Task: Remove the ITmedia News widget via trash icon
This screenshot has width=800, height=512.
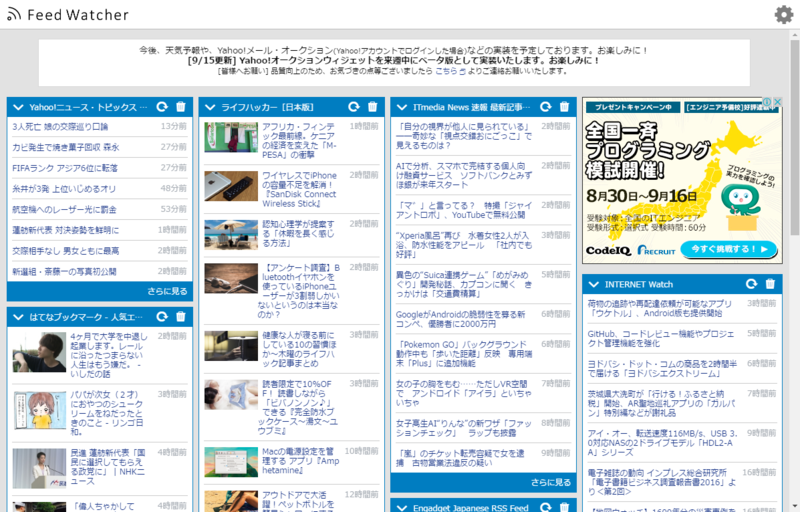Action: 564,107
